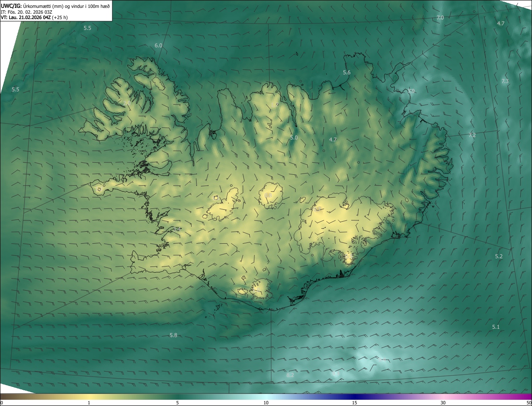Click the '8.2' value label on the map
The height and width of the screenshot is (406, 532).
[290, 375]
